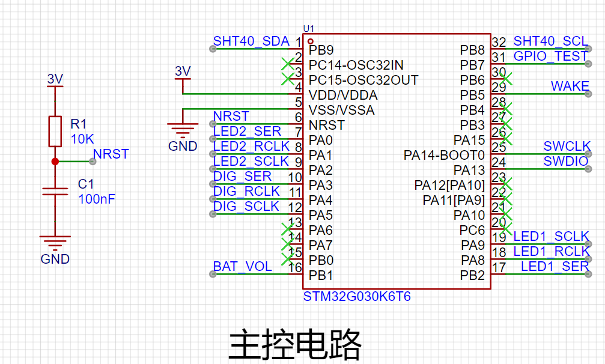This screenshot has height=364, width=605.
Task: Click the 3V power symbol above R1
Action: [55, 80]
